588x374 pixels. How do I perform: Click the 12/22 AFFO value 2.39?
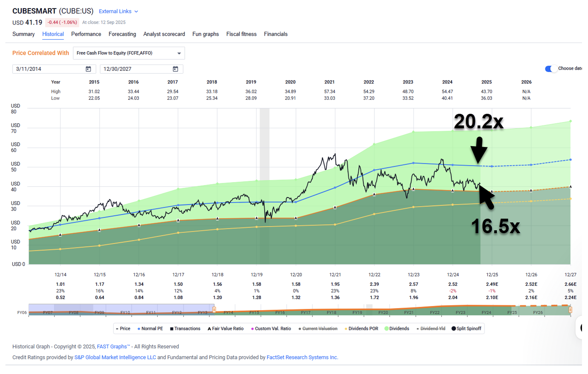coord(374,284)
